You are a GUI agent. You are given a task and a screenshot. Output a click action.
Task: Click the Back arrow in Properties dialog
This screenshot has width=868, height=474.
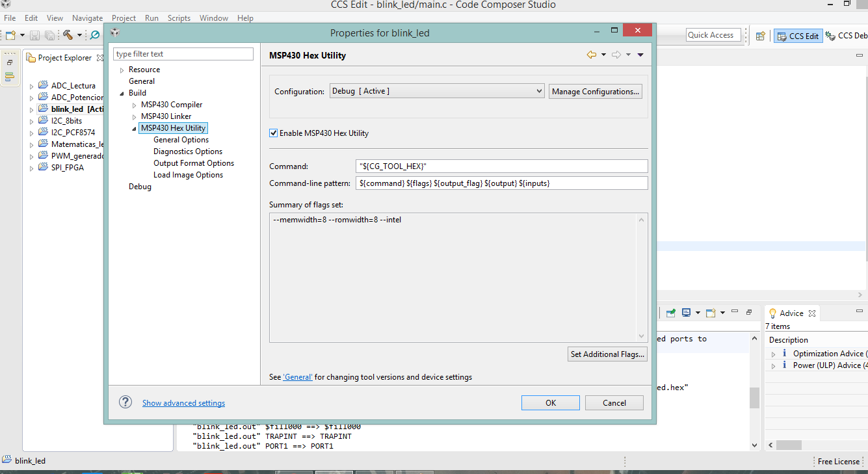click(591, 55)
